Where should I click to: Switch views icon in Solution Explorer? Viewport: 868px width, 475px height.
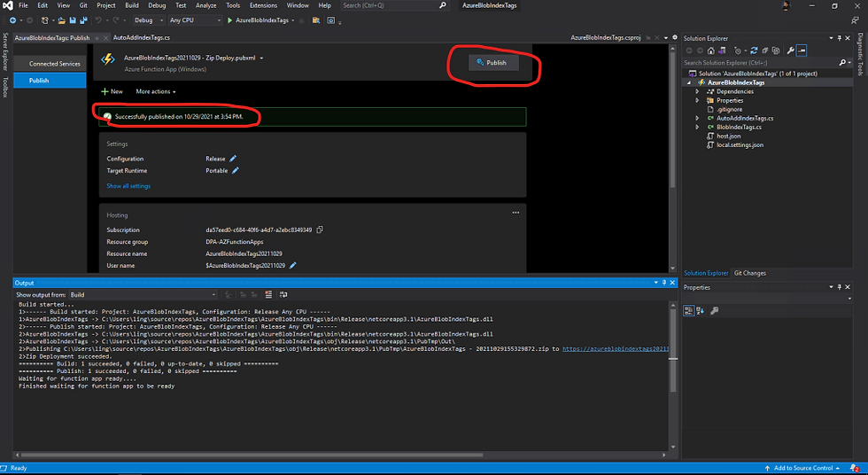tap(722, 51)
